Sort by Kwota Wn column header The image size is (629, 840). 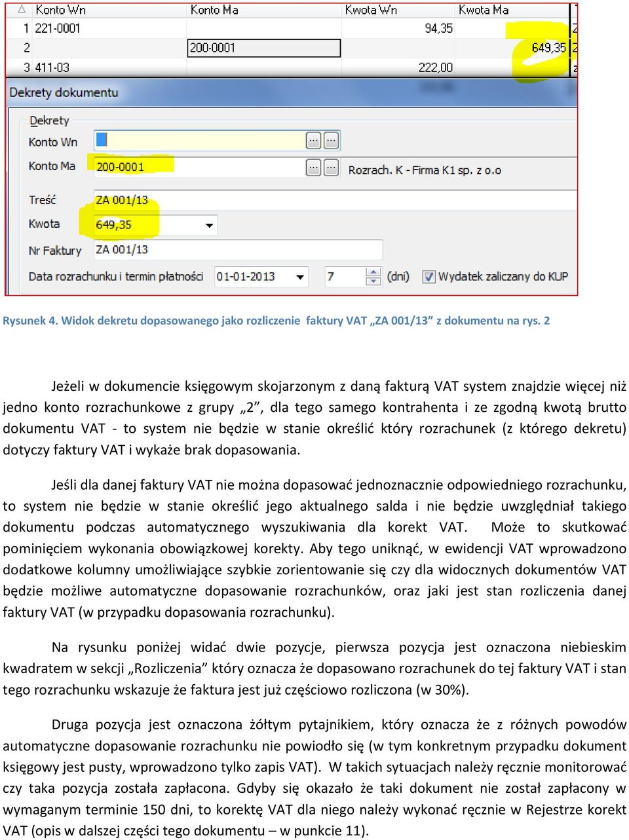coord(371,10)
